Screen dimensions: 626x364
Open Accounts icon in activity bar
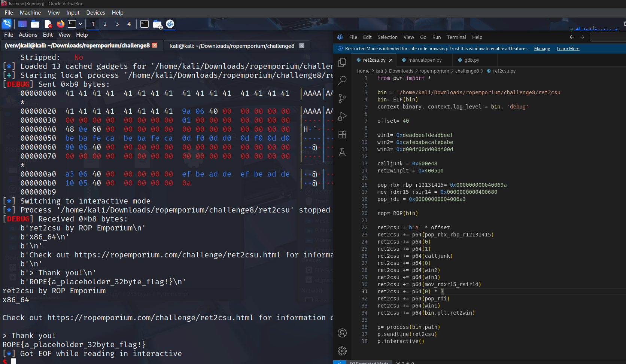(x=342, y=333)
